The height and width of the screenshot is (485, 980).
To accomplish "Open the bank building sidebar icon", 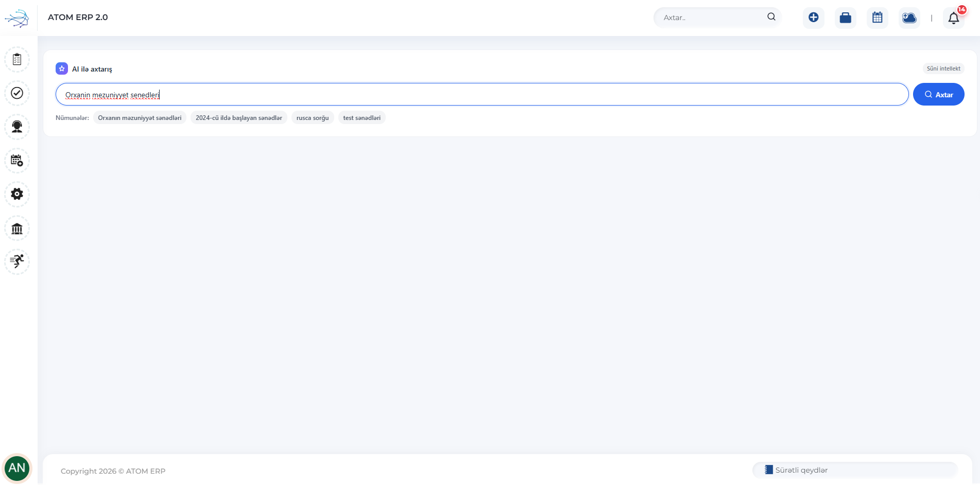I will (17, 228).
